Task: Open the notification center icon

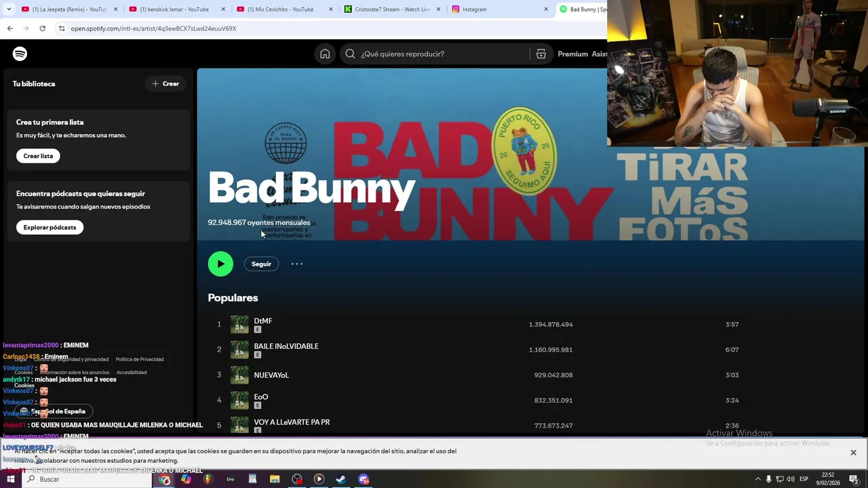Action: point(854,479)
